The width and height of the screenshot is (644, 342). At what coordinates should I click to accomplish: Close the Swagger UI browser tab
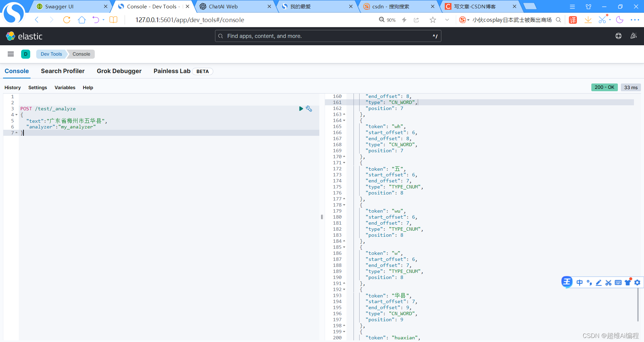coord(105,6)
